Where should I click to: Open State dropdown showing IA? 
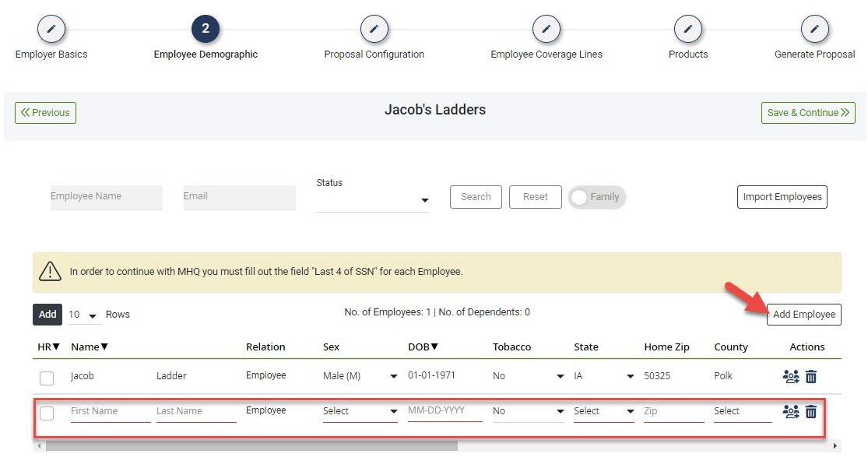point(604,376)
